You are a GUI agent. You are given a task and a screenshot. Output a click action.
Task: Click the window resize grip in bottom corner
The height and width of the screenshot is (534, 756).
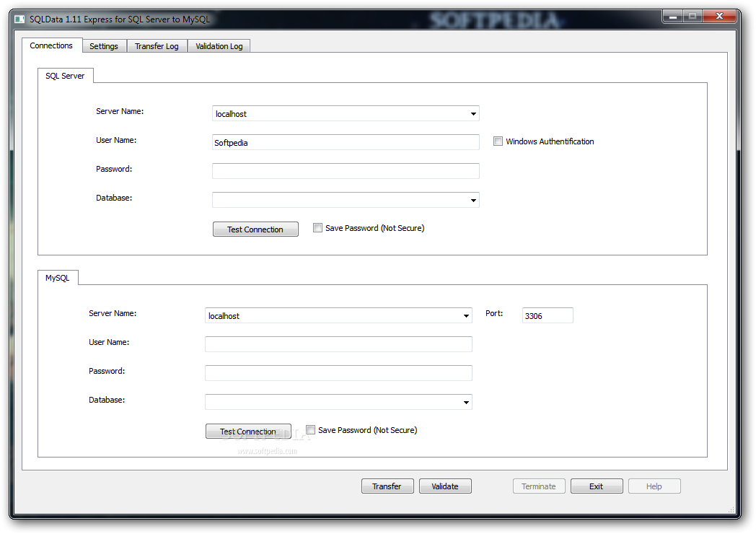(x=731, y=509)
